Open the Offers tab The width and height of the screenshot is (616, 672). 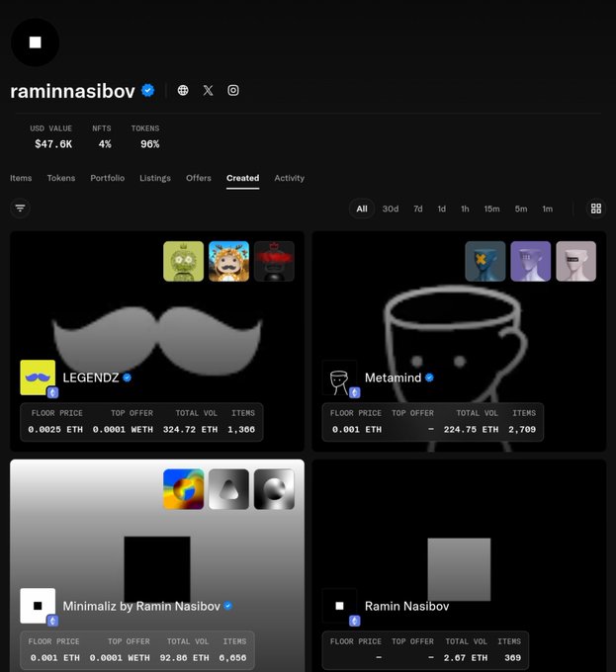pos(199,178)
